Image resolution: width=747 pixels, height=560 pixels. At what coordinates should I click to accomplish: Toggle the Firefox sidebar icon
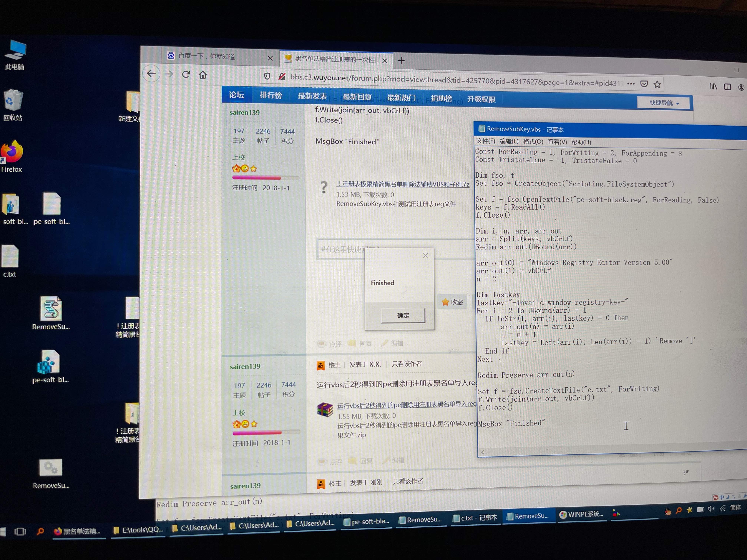[727, 87]
